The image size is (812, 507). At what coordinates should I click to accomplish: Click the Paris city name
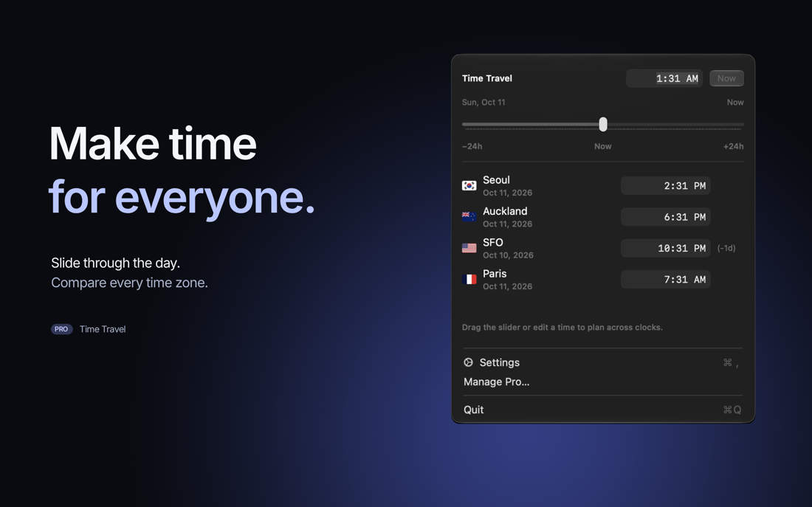coord(495,274)
